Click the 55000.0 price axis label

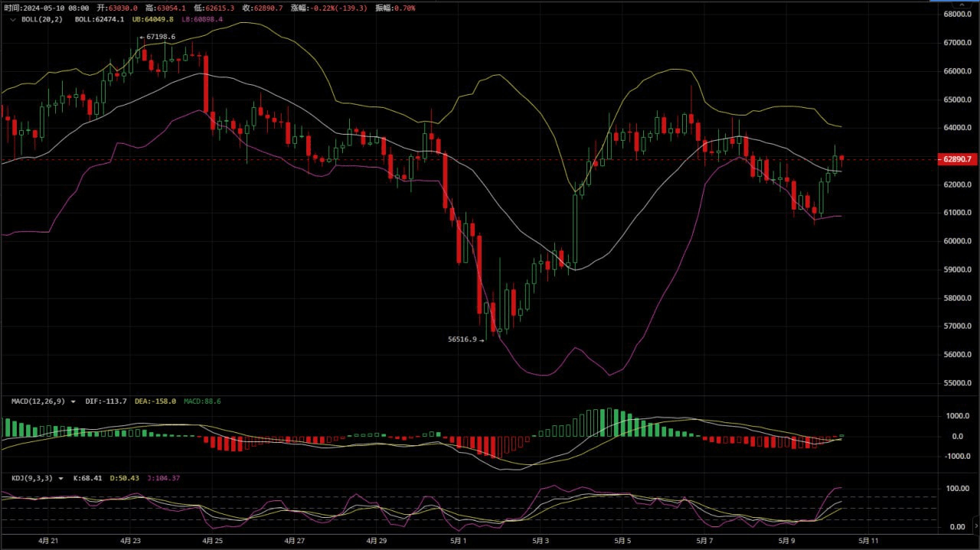pos(958,382)
